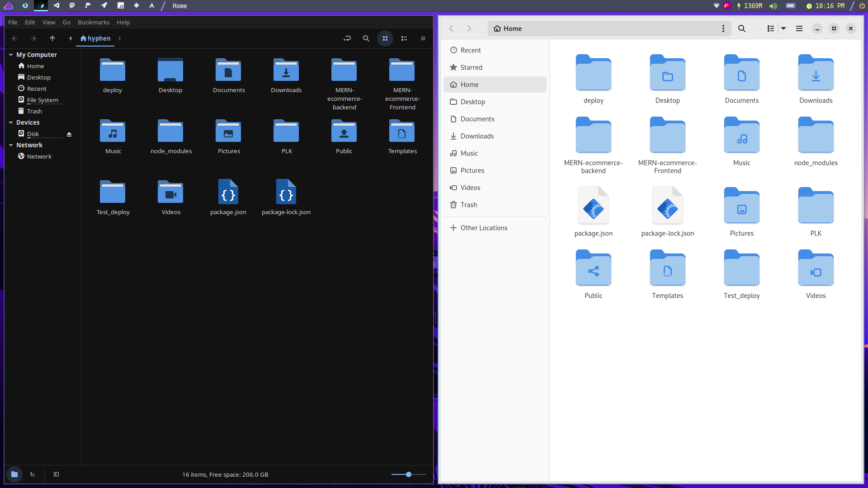Screen dimensions: 868x488
Task: Select Public folder in Nemo
Action: 344,136
